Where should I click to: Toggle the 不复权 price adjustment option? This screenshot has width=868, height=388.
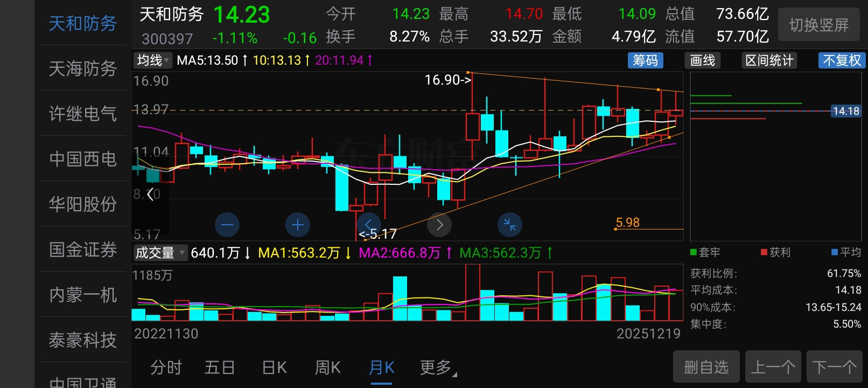pos(842,60)
